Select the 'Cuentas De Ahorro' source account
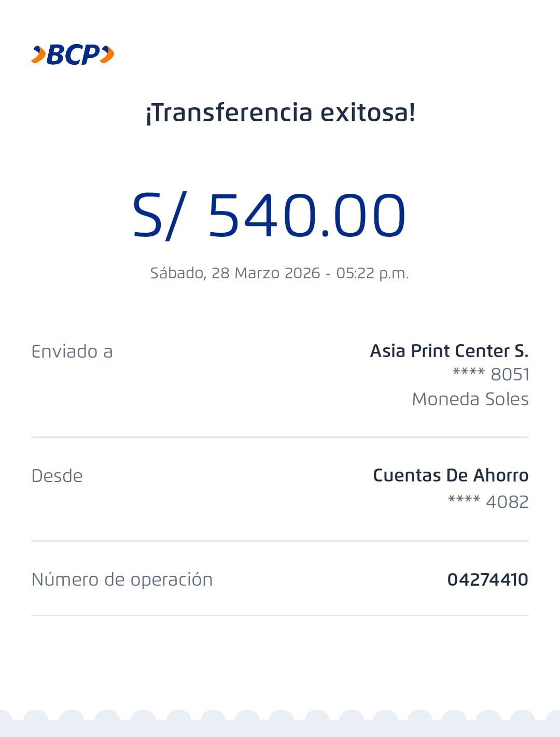The image size is (560, 737). coord(450,475)
